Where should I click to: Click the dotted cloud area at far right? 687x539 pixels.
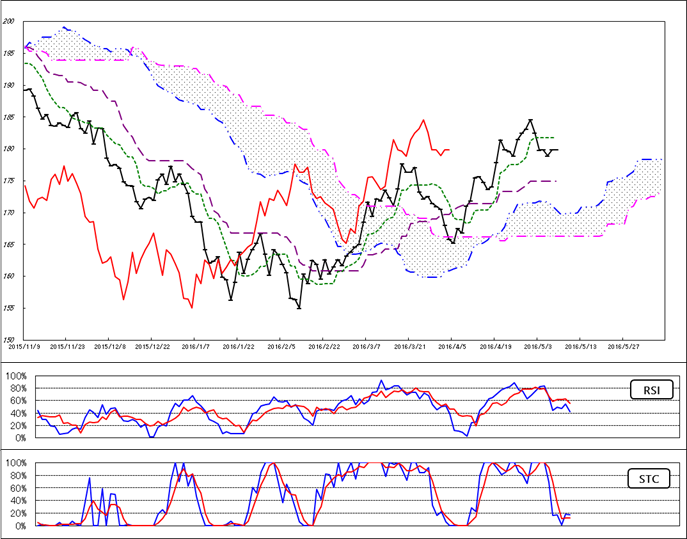coord(645,178)
